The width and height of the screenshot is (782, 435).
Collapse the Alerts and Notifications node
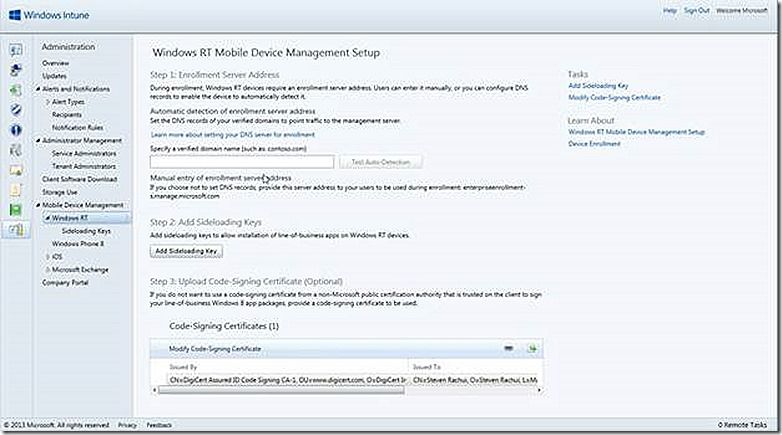[x=38, y=89]
